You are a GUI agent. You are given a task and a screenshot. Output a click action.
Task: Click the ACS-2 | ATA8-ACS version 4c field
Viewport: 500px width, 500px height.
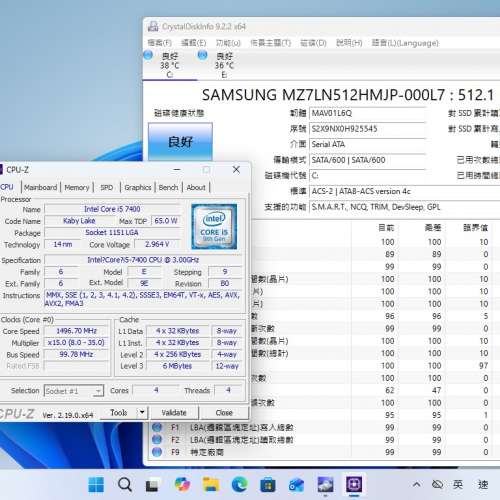pyautogui.click(x=405, y=191)
